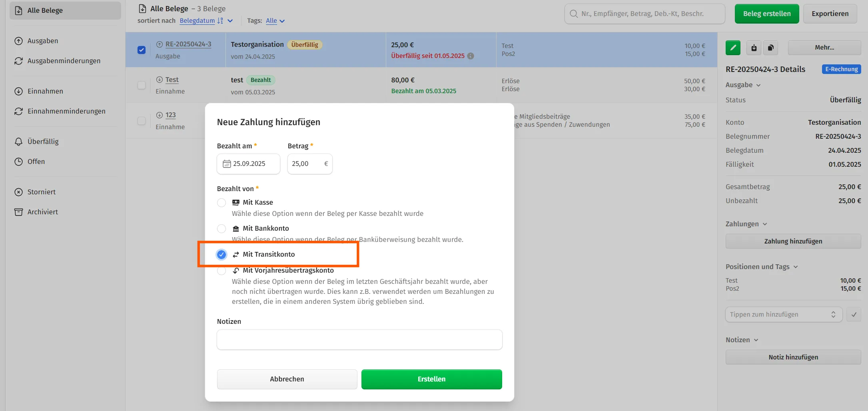This screenshot has height=411, width=868.
Task: Click the green edit pencil icon
Action: [x=733, y=48]
